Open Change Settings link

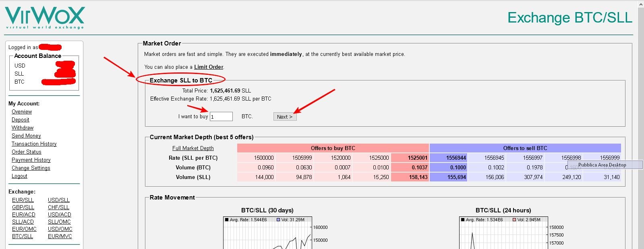[31, 168]
